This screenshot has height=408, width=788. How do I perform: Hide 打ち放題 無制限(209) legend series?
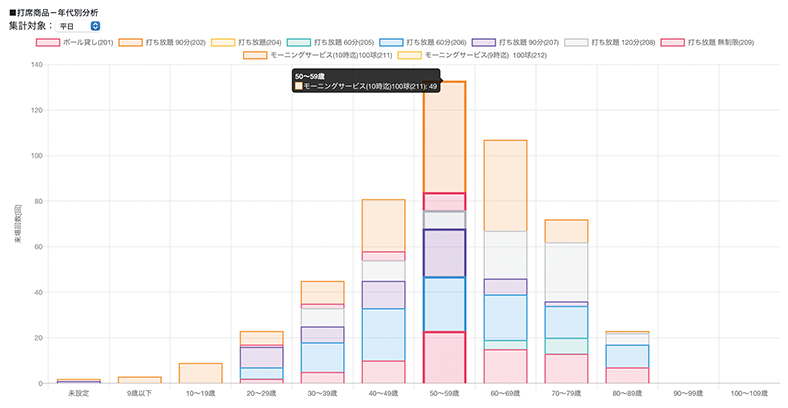pos(674,42)
